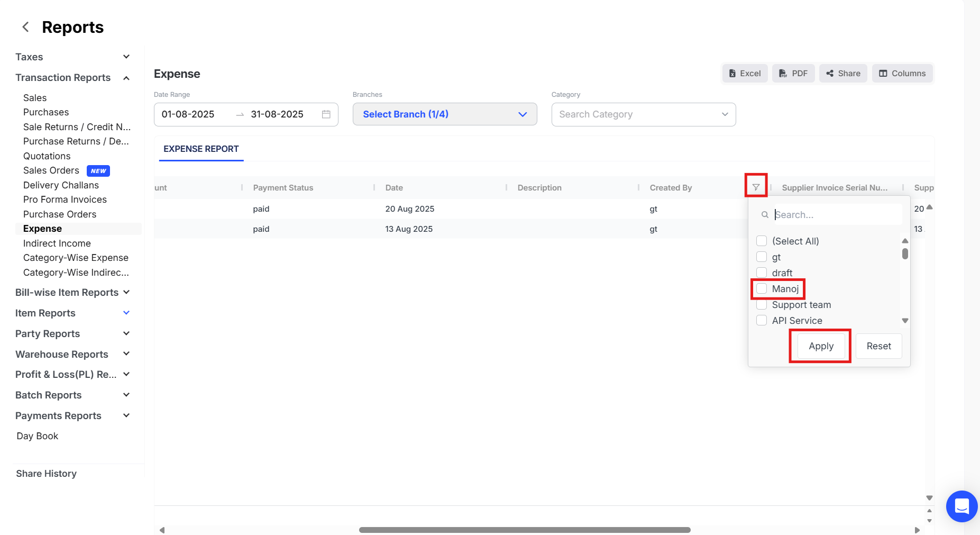980x535 pixels.
Task: Apply the Created By filter
Action: 821,346
